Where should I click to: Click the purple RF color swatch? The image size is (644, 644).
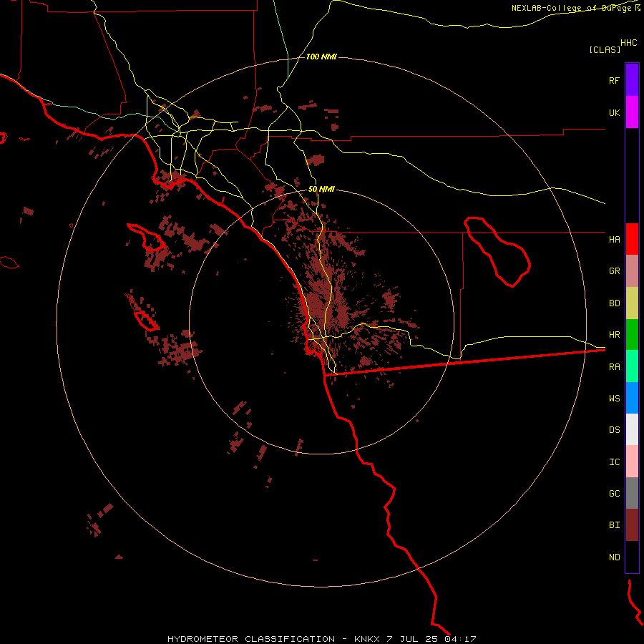632,80
